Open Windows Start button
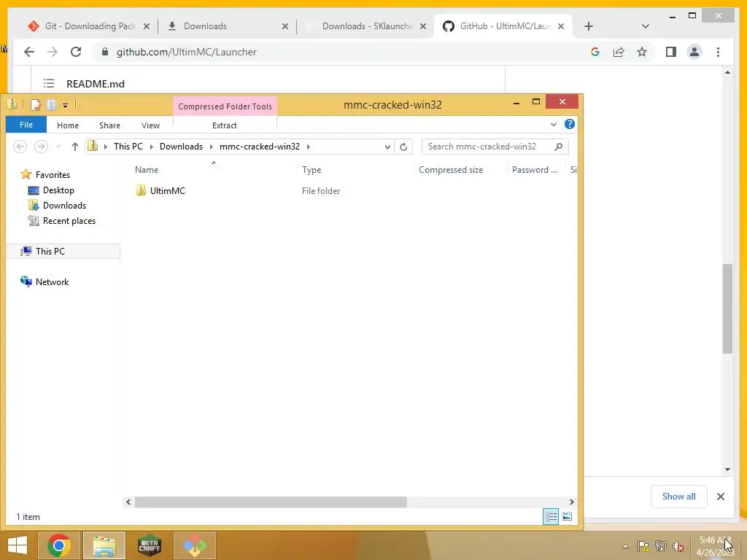This screenshot has height=560, width=747. coord(18,545)
